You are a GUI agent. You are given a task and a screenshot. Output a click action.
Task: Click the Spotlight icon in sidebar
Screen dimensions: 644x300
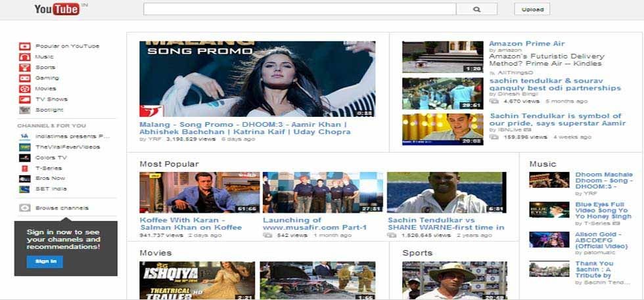tap(24, 110)
